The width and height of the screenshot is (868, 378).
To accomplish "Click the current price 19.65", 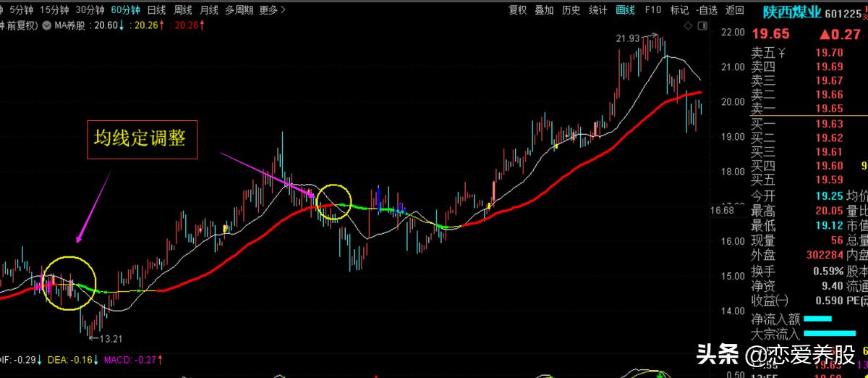I will pyautogui.click(x=770, y=34).
